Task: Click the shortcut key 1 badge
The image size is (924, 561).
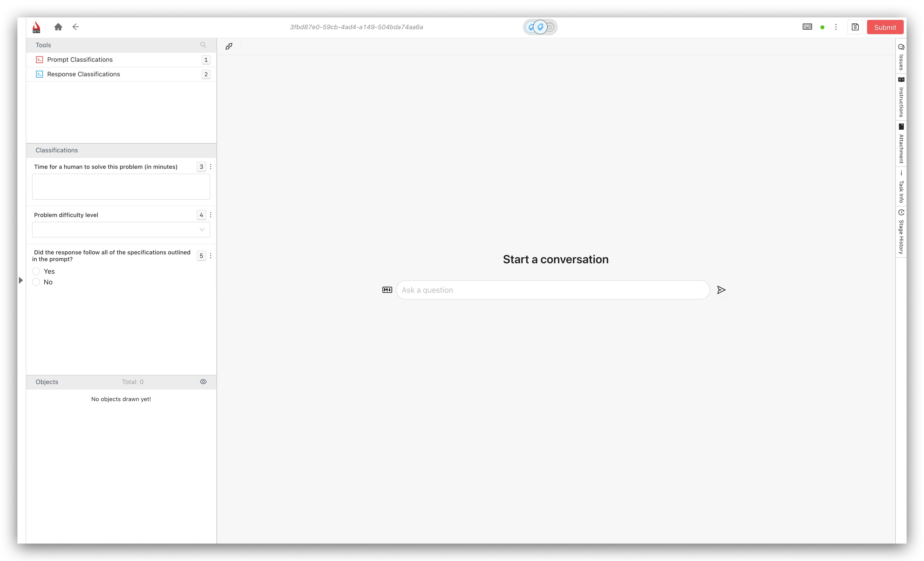Action: point(206,60)
